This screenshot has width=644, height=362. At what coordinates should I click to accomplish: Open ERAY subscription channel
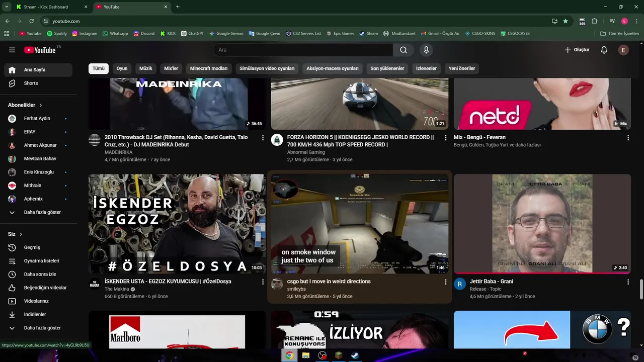[38, 132]
